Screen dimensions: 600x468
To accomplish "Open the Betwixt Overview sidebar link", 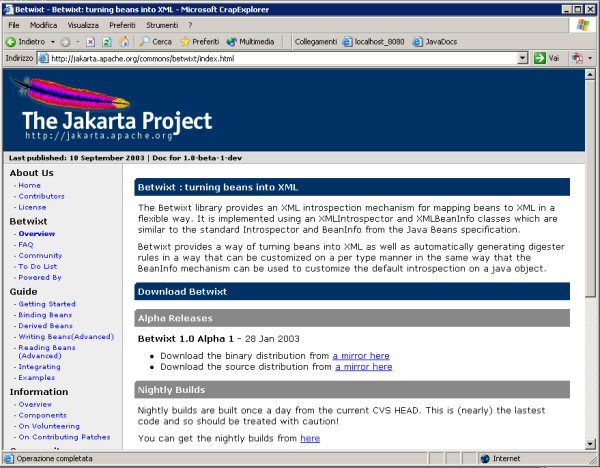I will (x=37, y=233).
